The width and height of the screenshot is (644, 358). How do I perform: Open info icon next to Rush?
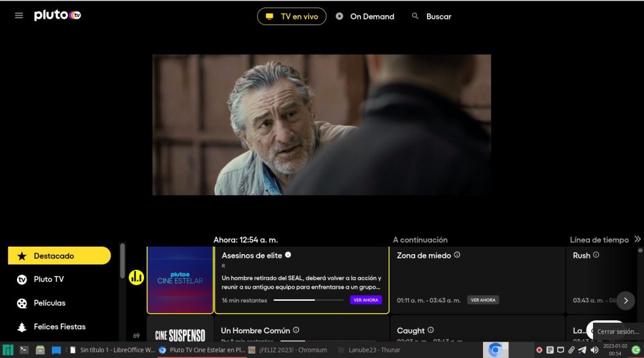[x=596, y=255]
